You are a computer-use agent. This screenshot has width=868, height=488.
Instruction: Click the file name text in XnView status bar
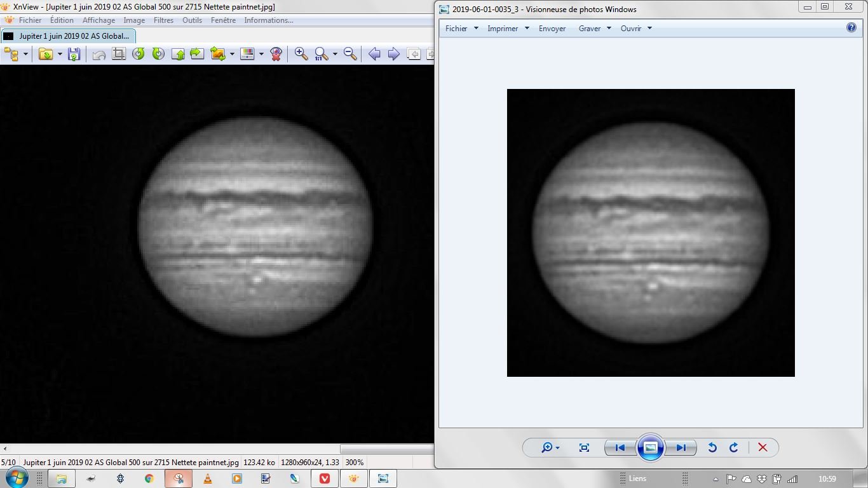coord(131,463)
